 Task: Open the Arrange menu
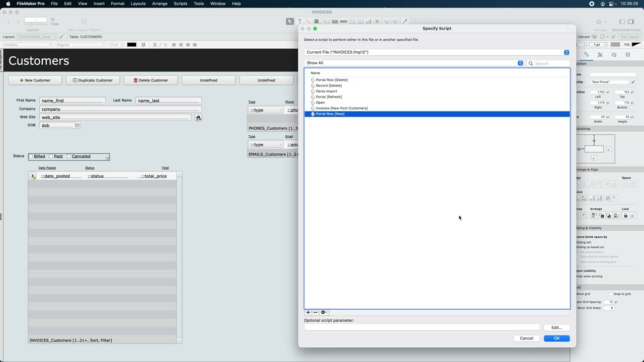159,4
